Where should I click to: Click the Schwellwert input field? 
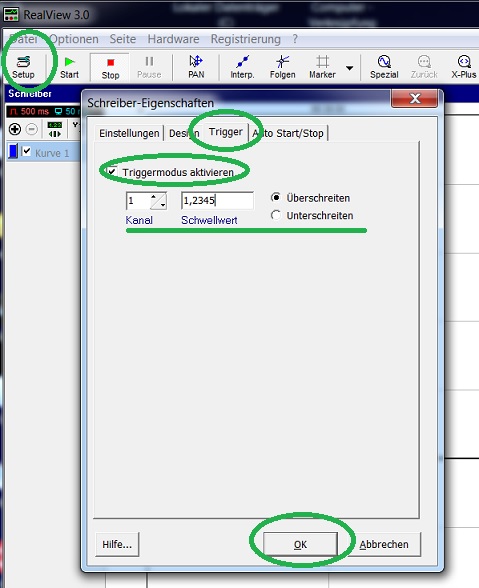point(217,201)
